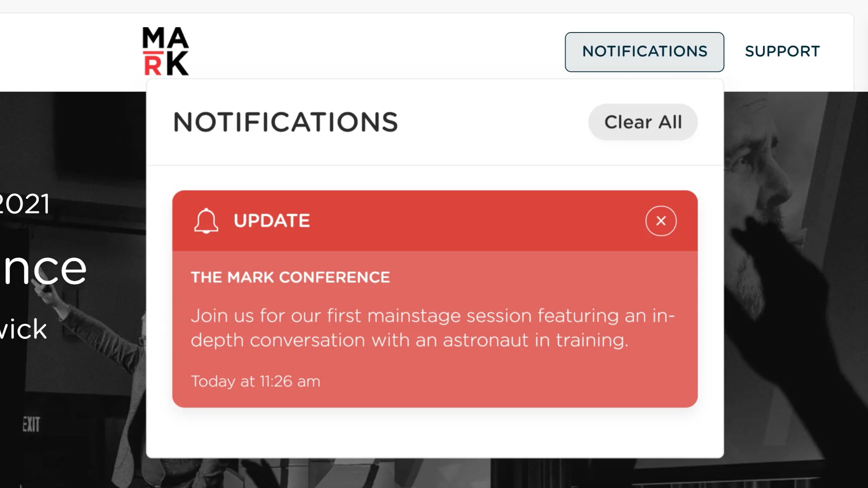
Task: Open the Support page
Action: pyautogui.click(x=782, y=52)
